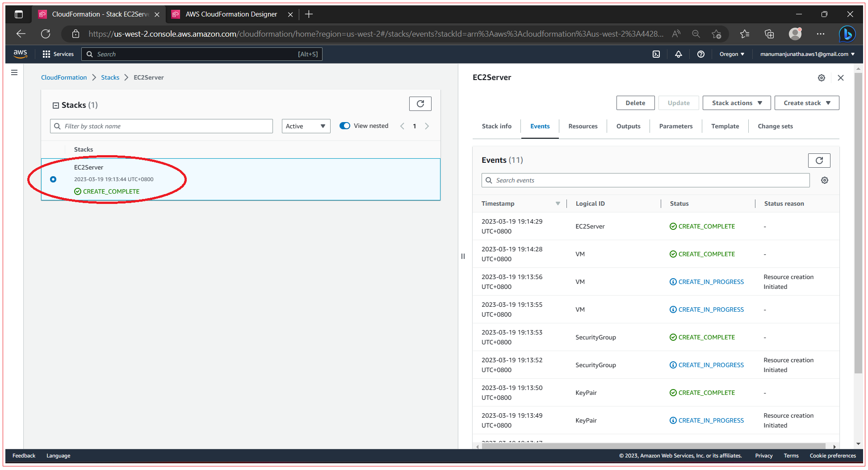Open the account menu for manumanjunatha.aws1@gmail.com
The width and height of the screenshot is (868, 470).
pos(807,54)
